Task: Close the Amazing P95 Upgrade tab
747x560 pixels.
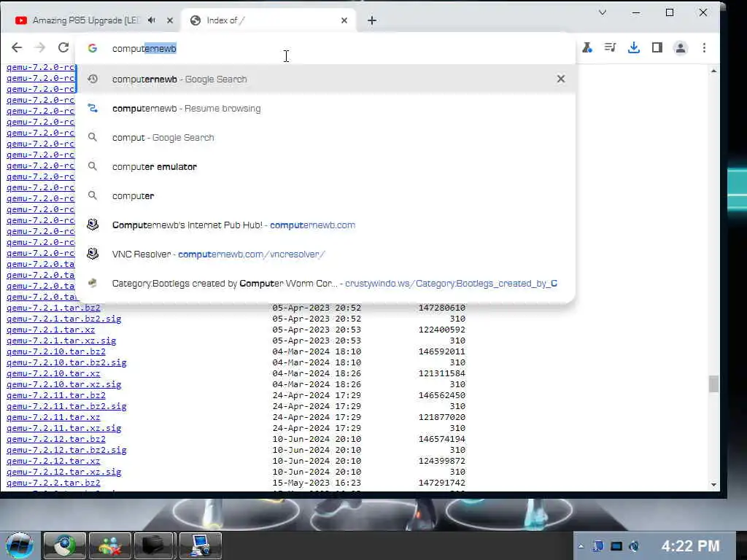Action: coord(170,20)
